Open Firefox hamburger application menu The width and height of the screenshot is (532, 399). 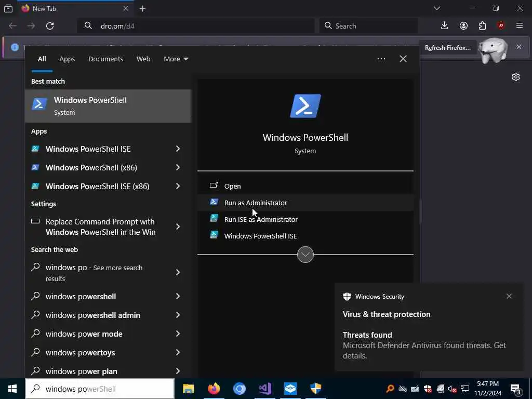tap(520, 26)
